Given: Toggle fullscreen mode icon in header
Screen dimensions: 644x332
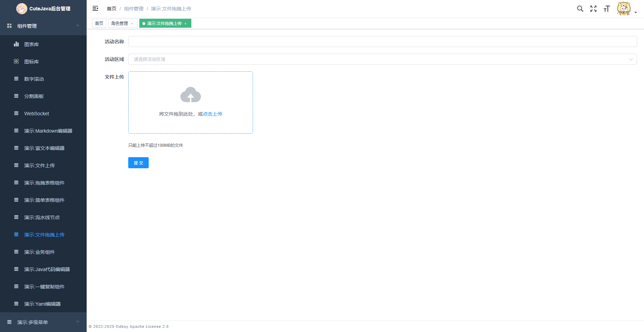Looking at the screenshot, I should click(593, 9).
